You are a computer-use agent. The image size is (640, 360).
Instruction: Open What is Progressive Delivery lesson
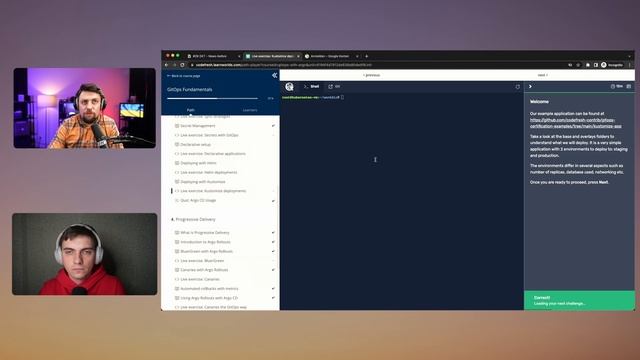click(205, 233)
